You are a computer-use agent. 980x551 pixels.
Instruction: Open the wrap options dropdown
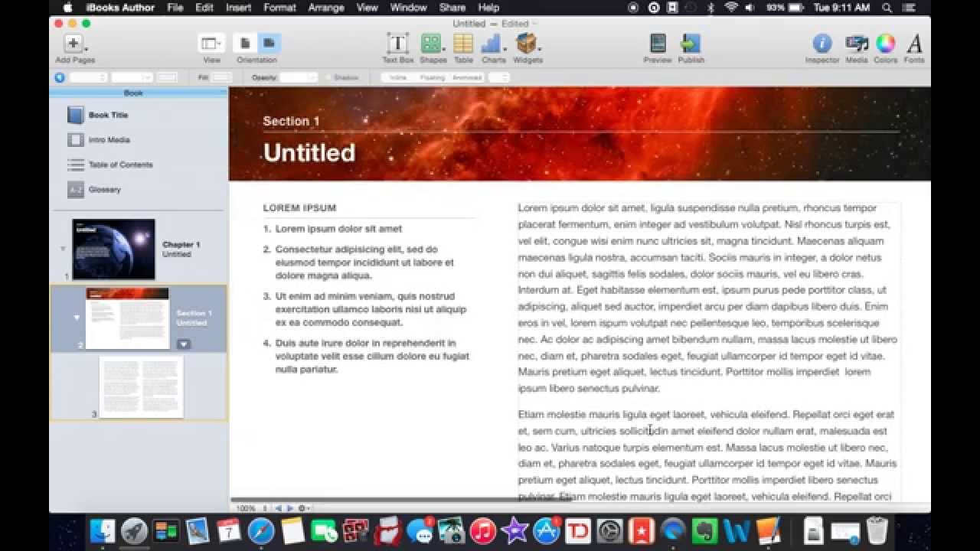(499, 77)
